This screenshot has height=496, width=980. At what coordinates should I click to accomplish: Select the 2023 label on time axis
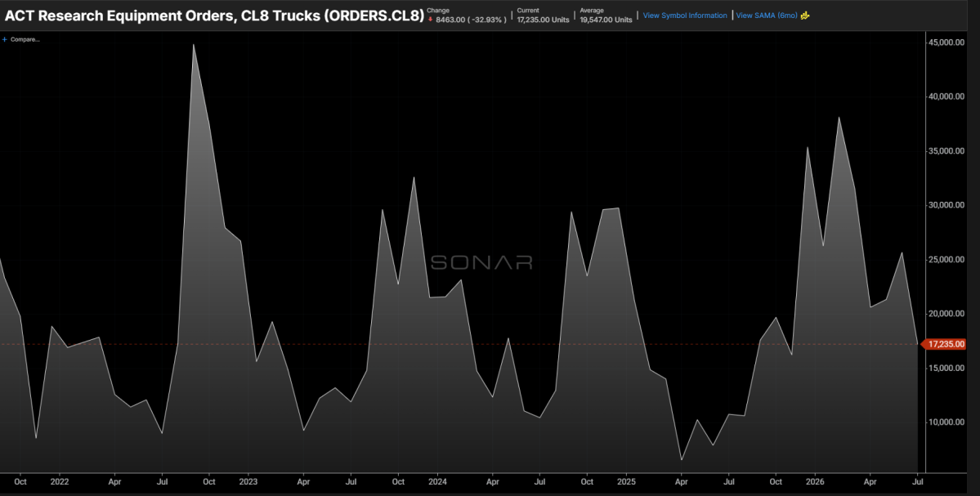pos(248,482)
